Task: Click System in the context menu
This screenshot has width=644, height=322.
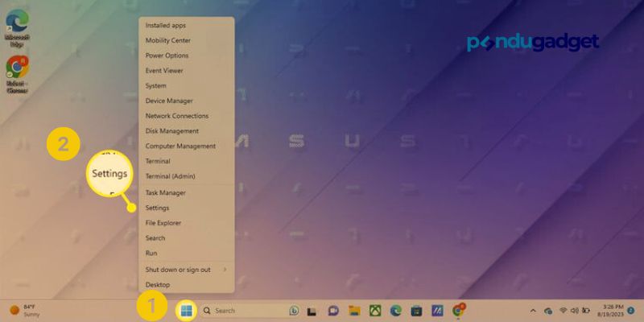Action: [x=187, y=86]
